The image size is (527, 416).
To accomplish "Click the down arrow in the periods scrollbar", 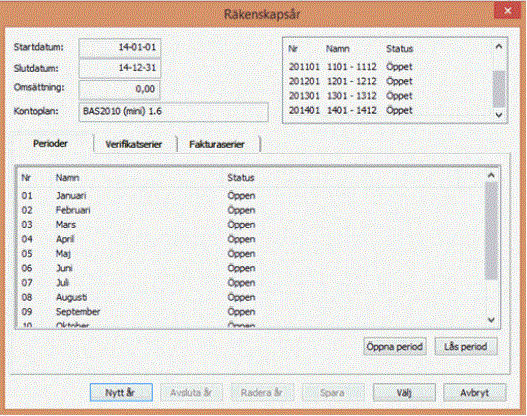I will click(491, 320).
